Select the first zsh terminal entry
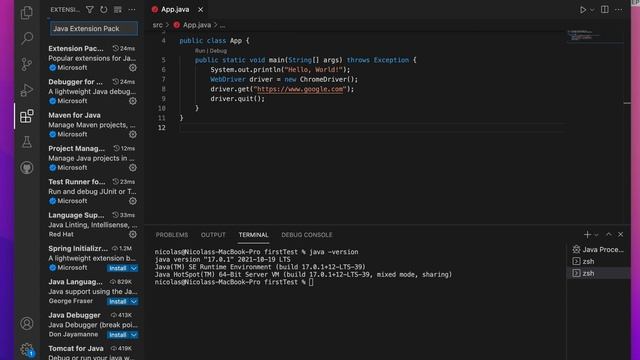The width and height of the screenshot is (640, 360). 598,261
